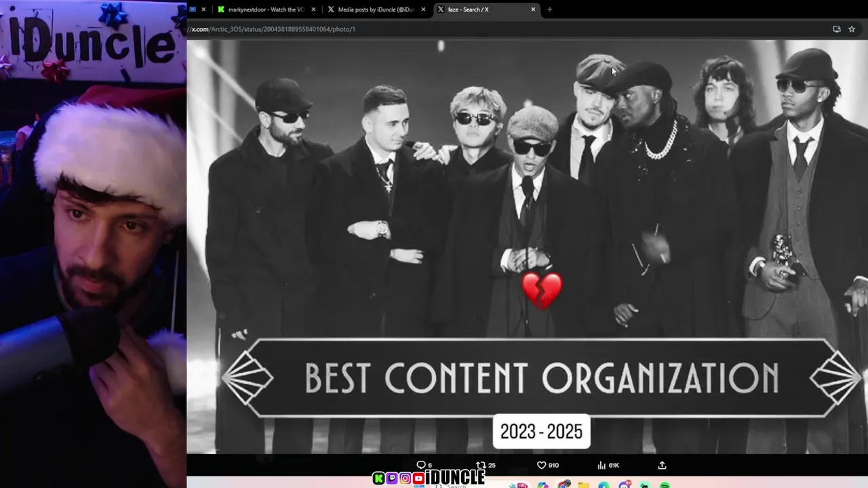Screen dimensions: 868x488
Task: Open a new browser tab with plus button
Action: click(549, 9)
